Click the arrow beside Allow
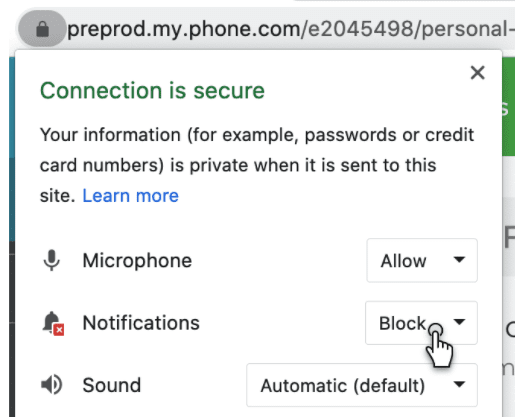The width and height of the screenshot is (515, 417). click(459, 260)
